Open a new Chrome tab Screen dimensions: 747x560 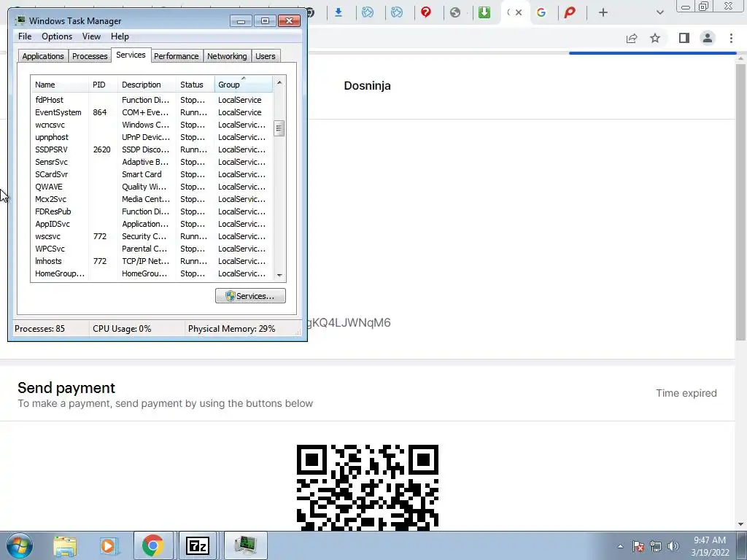603,12
